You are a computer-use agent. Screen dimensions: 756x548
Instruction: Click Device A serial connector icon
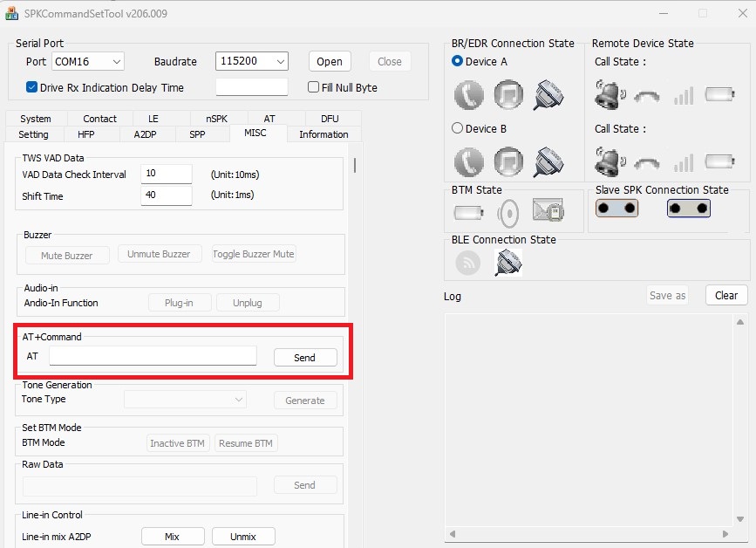pos(548,94)
